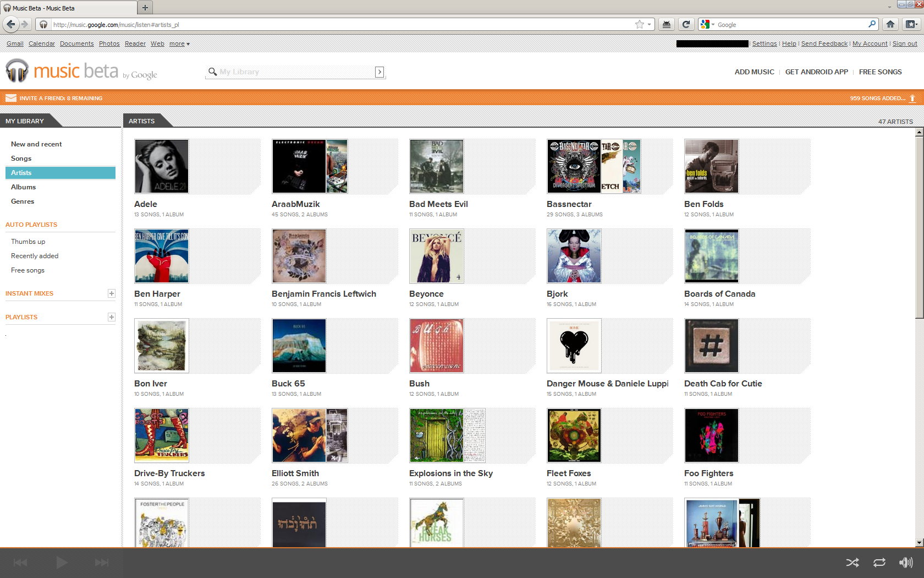Click the volume speaker icon
Viewport: 924px width, 578px height.
[x=906, y=563]
